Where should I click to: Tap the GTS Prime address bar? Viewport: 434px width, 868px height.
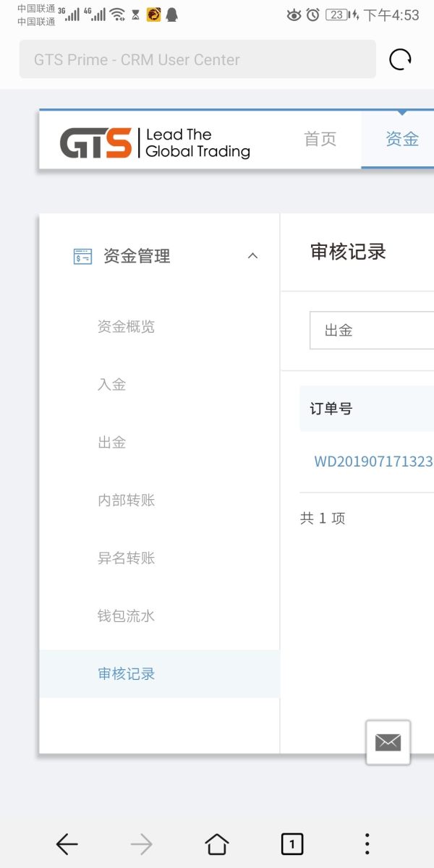coord(197,59)
